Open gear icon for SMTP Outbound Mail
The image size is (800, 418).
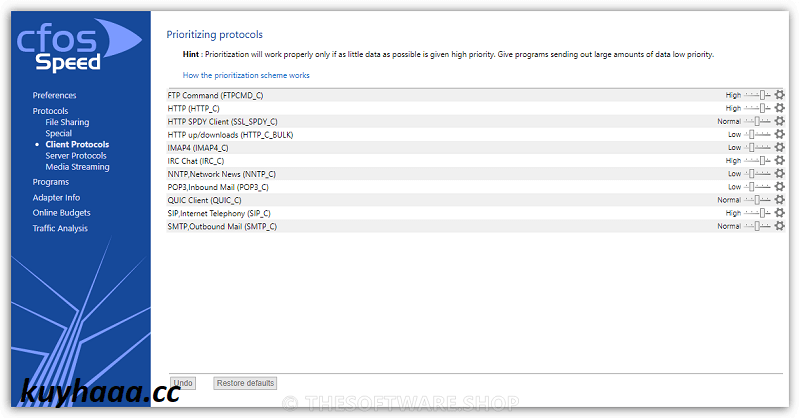point(779,226)
